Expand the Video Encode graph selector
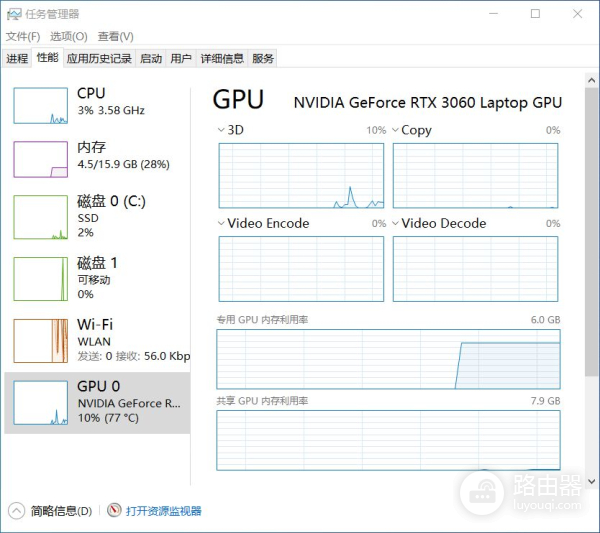 (x=222, y=223)
